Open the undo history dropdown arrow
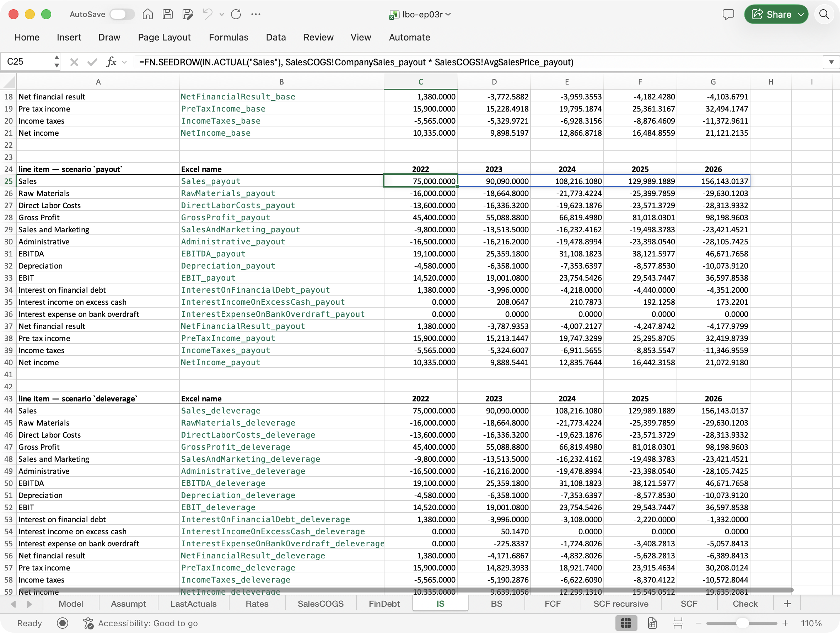Image resolution: width=840 pixels, height=633 pixels. (222, 15)
